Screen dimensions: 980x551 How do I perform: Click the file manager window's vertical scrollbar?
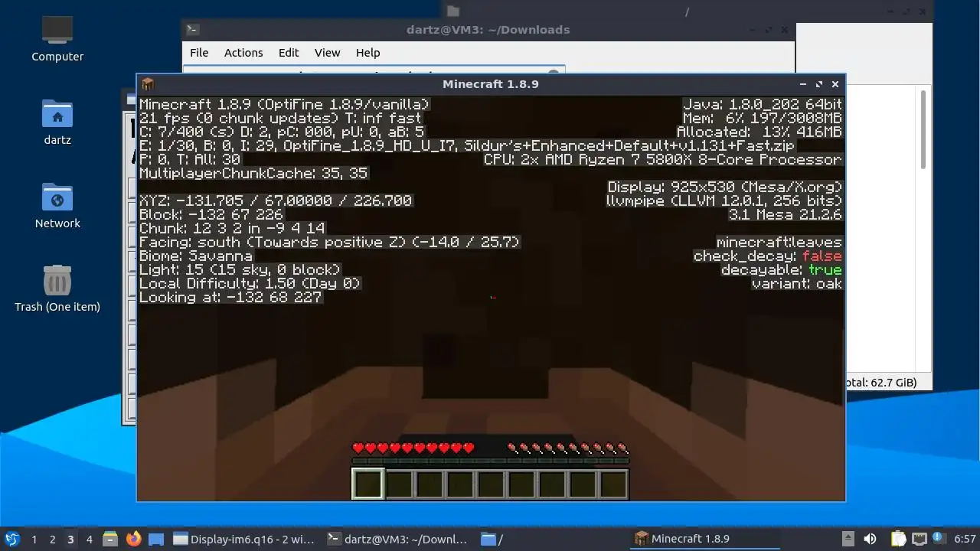tap(923, 130)
